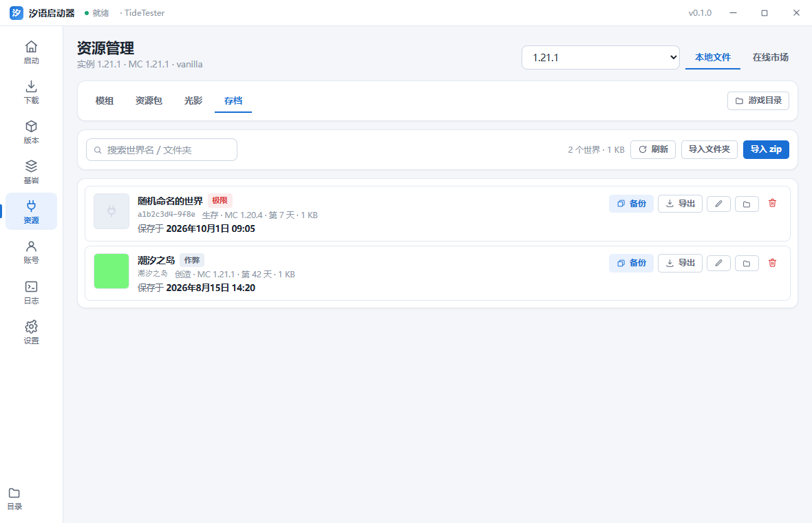Open the 日志 log console
Viewport: 812px width, 523px height.
coord(31,292)
